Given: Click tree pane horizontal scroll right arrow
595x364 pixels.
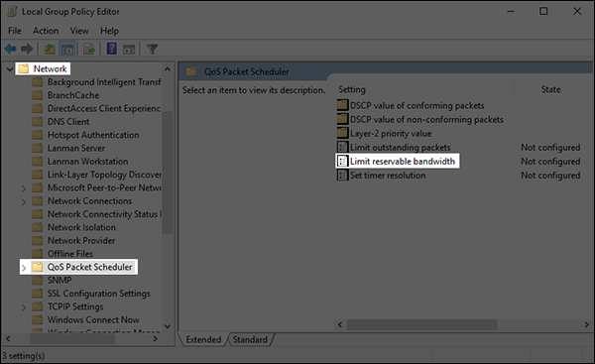Looking at the screenshot, I should pos(155,338).
